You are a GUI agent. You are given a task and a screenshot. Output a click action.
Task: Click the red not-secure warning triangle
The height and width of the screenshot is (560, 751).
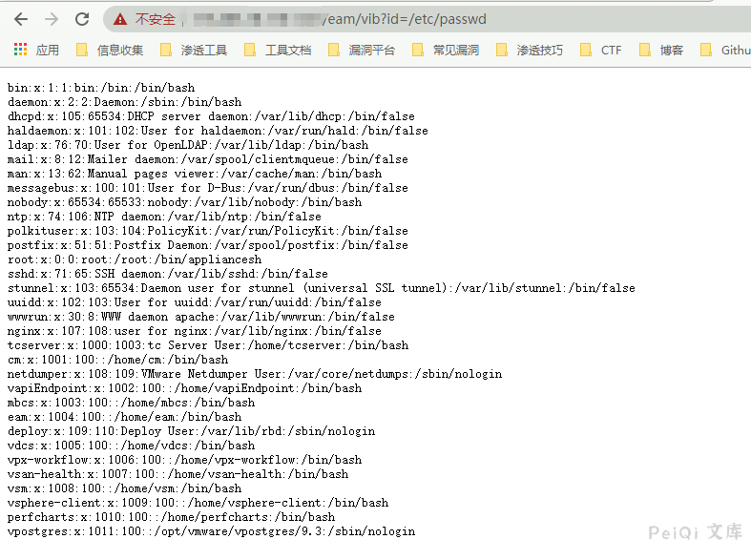click(x=120, y=19)
